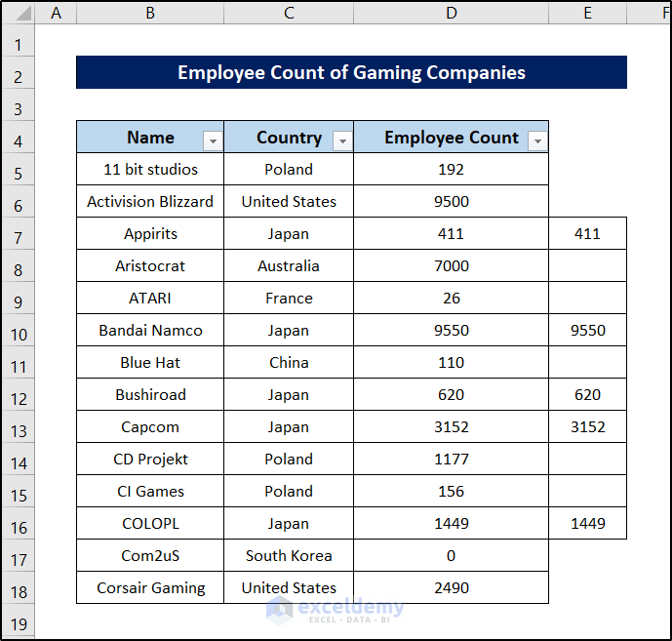Select the 620 value in column E
672x641 pixels.
click(587, 394)
